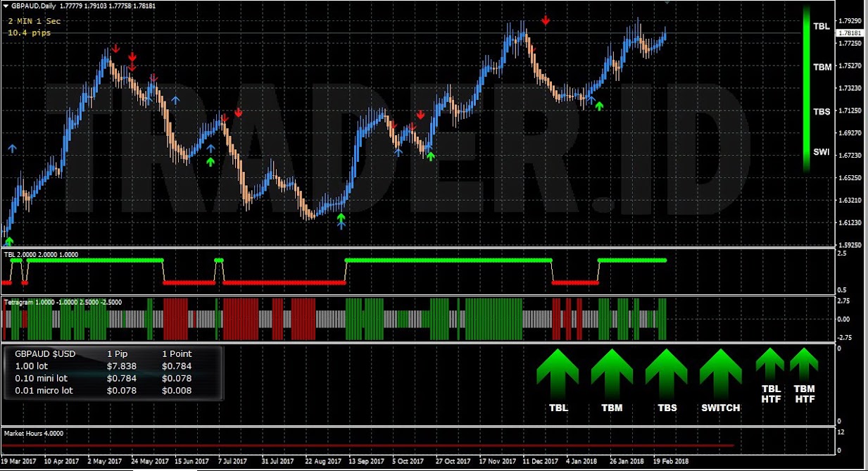Click the '19 Mar 2017' date on time axis

click(x=19, y=461)
